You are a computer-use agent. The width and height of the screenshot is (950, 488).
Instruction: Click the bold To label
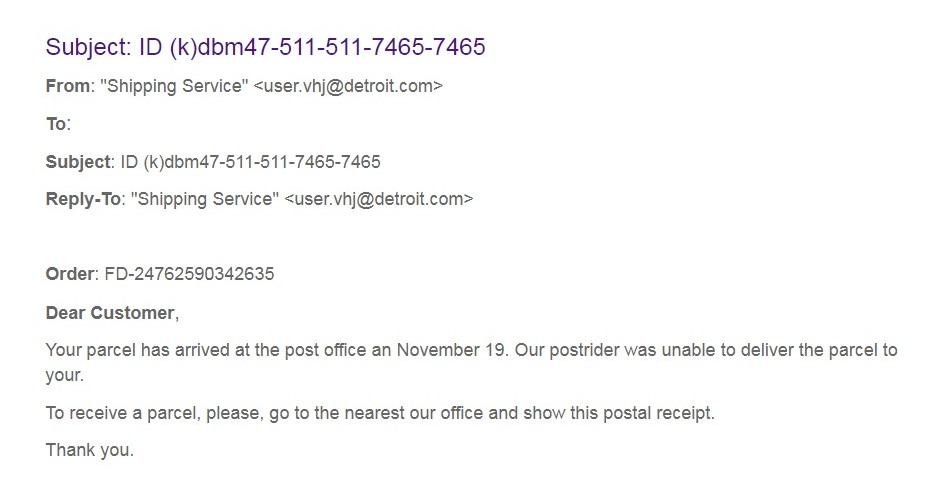pyautogui.click(x=56, y=124)
